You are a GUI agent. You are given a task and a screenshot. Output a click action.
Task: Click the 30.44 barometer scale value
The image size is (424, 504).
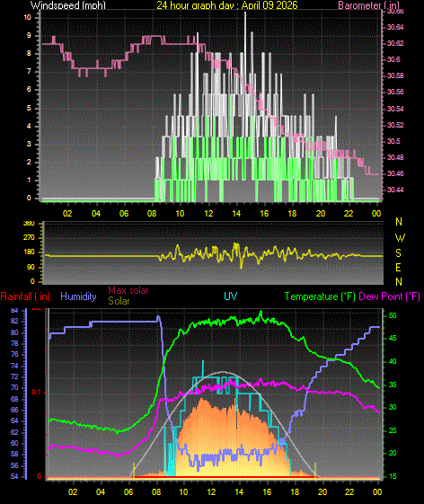(x=395, y=190)
